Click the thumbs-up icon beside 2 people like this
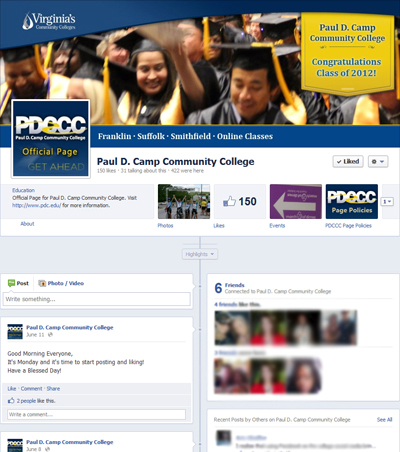 click(x=11, y=401)
